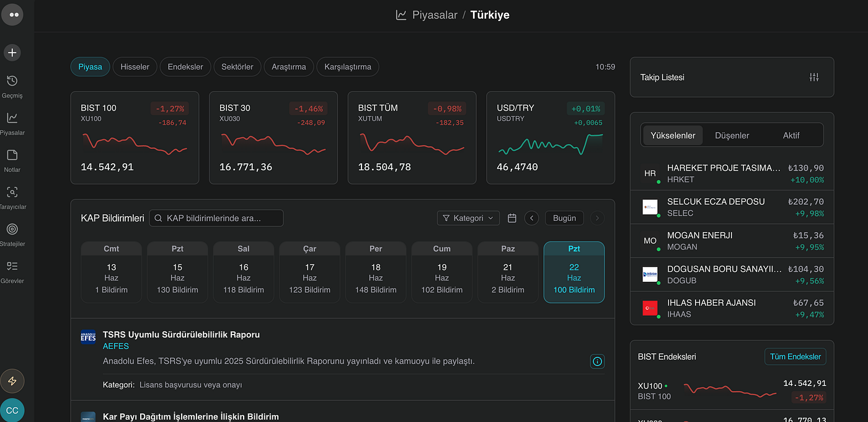The height and width of the screenshot is (422, 868).
Task: Open Tarayıcılar screeners in sidebar
Action: tap(12, 197)
